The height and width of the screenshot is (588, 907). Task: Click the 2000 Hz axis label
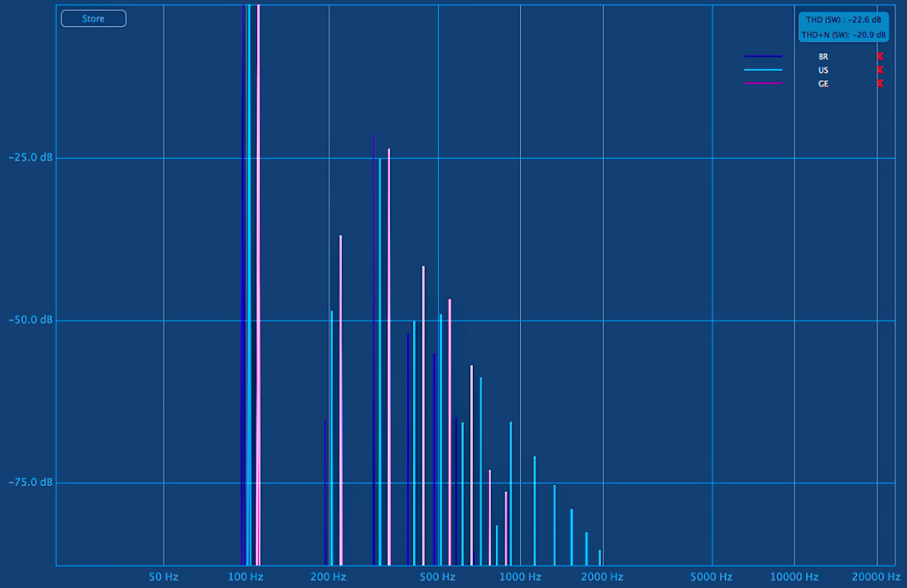[x=603, y=577]
